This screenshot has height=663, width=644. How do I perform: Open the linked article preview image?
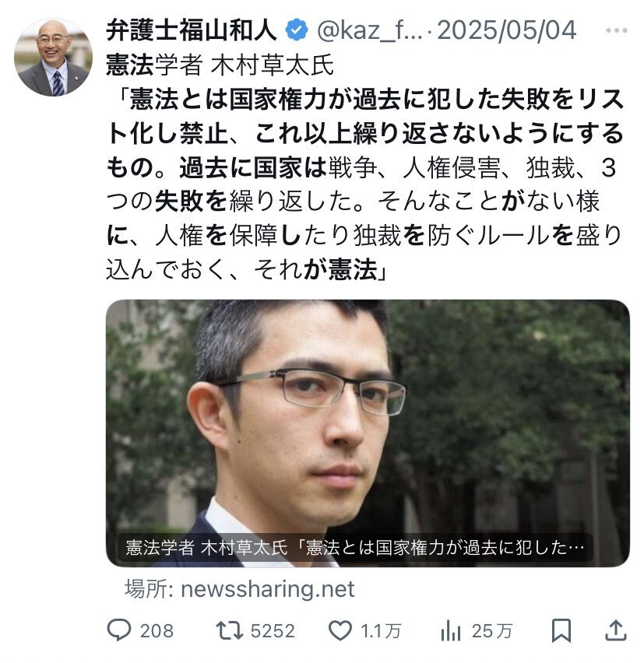pyautogui.click(x=368, y=433)
